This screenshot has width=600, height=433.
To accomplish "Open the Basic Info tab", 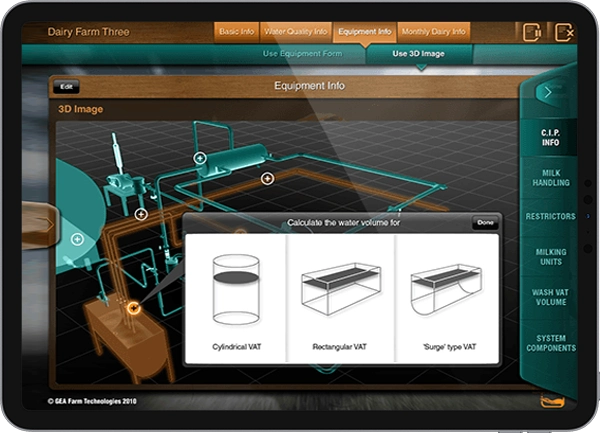I will [x=236, y=32].
